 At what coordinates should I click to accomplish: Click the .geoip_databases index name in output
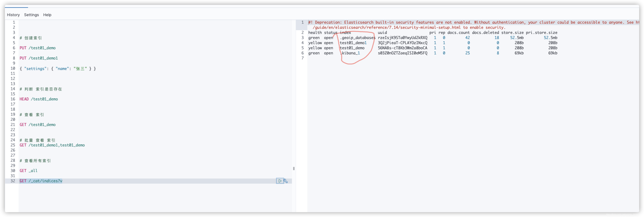coord(357,38)
